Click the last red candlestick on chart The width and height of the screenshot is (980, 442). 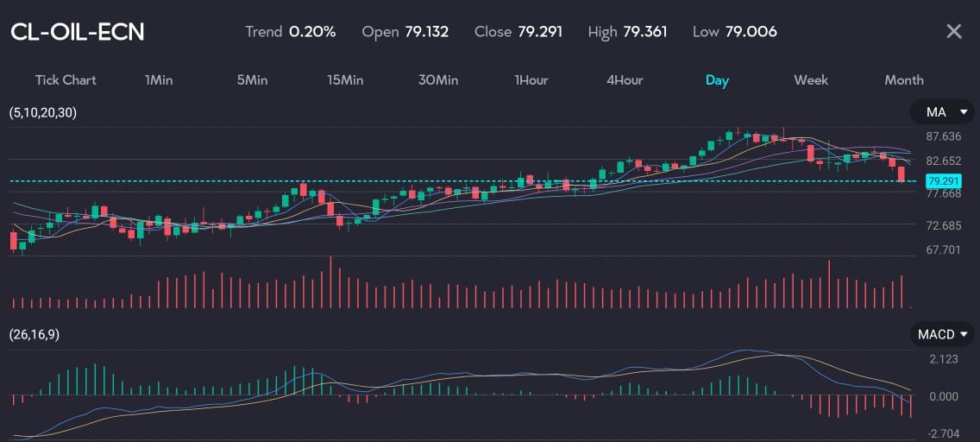coord(901,174)
